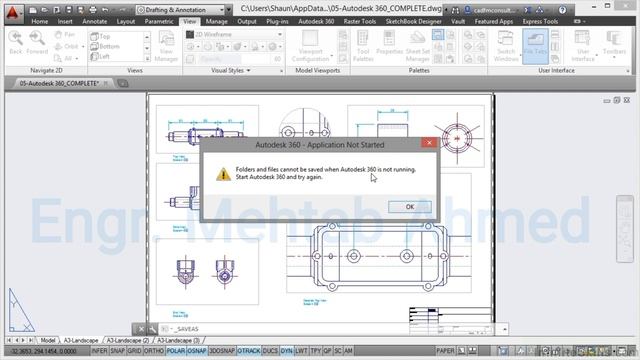Toggle OTRACK in status bar
The height and width of the screenshot is (360, 640).
coord(249,351)
